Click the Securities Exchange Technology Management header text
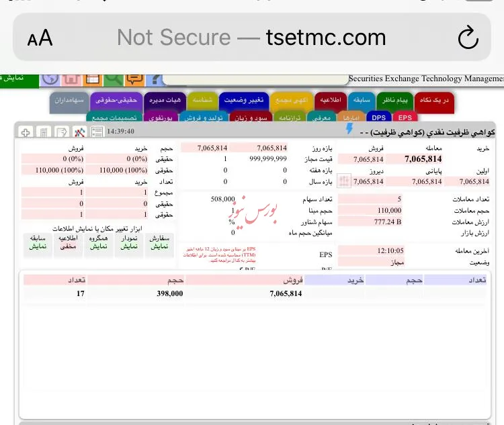Screen dimensions: 504x425 coord(426,79)
